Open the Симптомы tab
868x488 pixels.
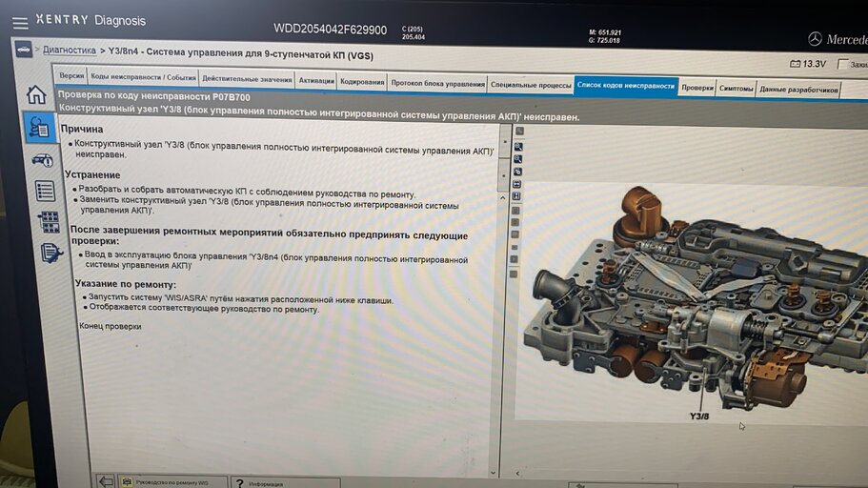(736, 89)
